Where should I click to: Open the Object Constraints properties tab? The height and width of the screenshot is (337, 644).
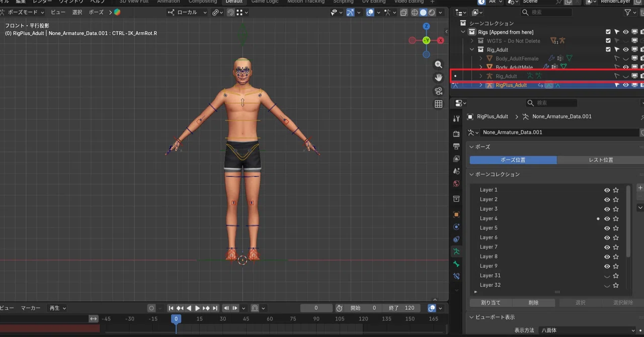(x=456, y=239)
